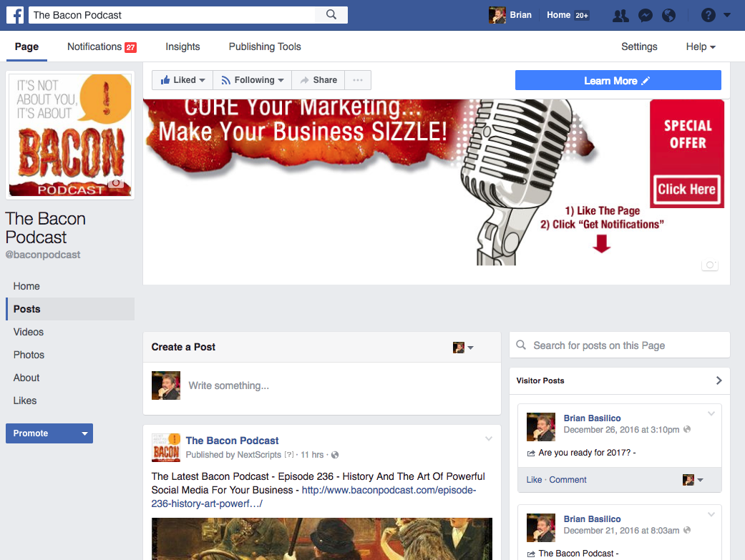745x560 pixels.
Task: Open the Publishing Tools tab
Action: pos(265,46)
